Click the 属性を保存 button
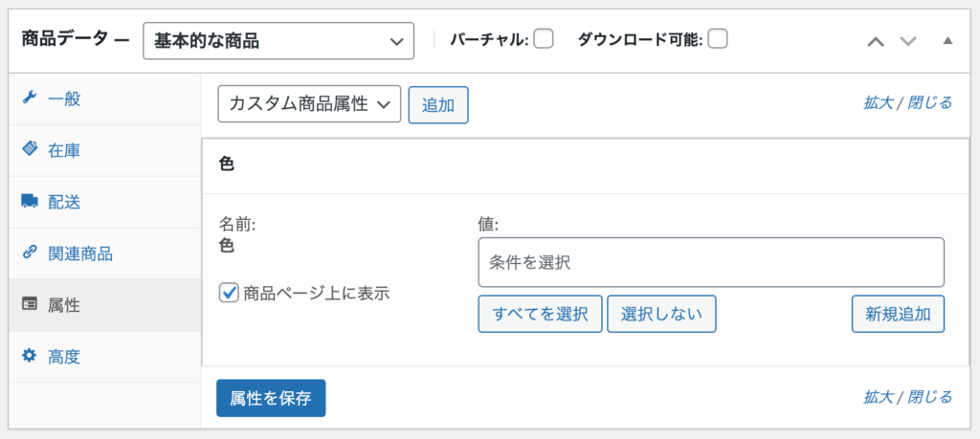This screenshot has width=980, height=439. click(x=271, y=398)
